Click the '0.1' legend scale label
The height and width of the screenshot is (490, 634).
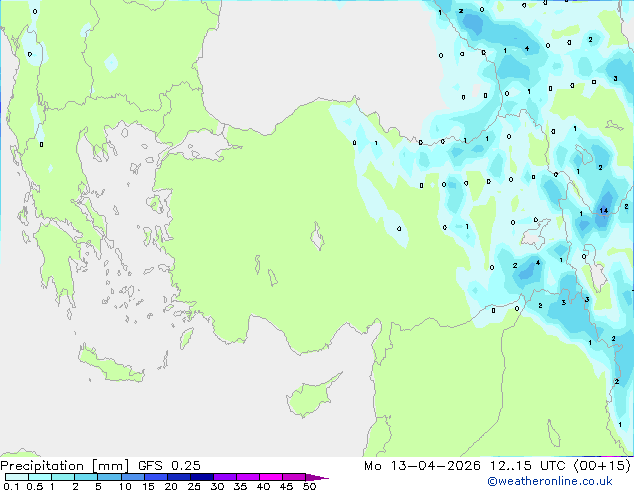[x=11, y=486]
